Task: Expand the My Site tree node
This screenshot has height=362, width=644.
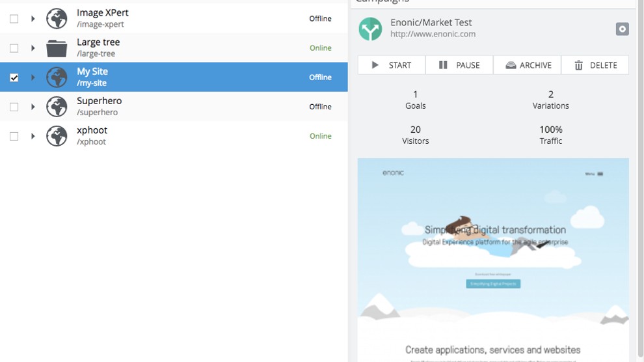Action: [33, 77]
